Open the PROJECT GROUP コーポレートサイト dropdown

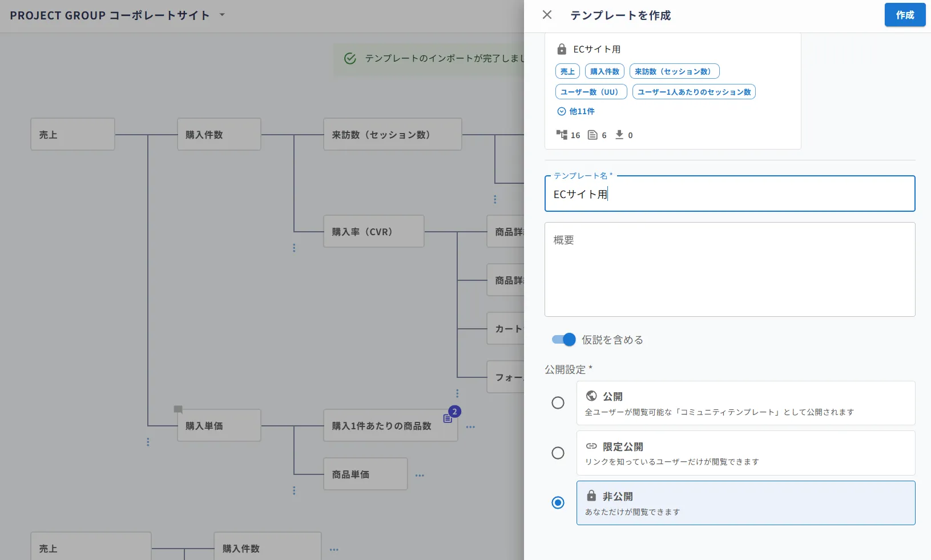coord(222,15)
